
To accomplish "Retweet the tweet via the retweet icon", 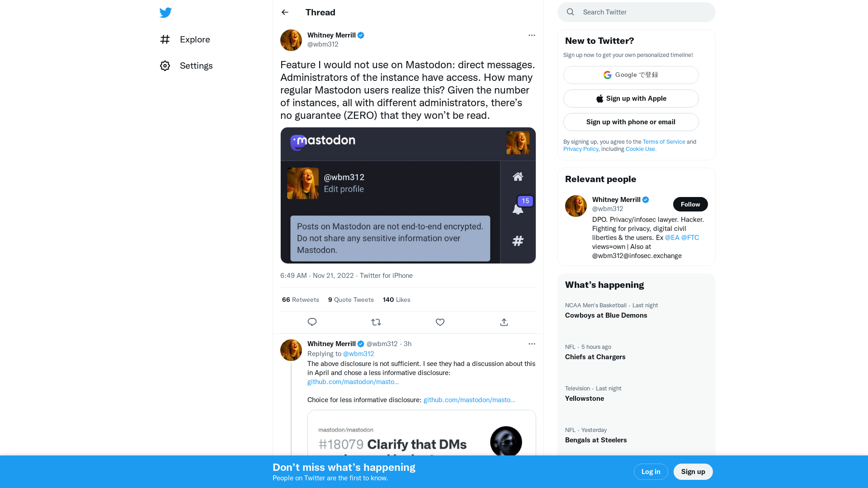I will (x=376, y=322).
